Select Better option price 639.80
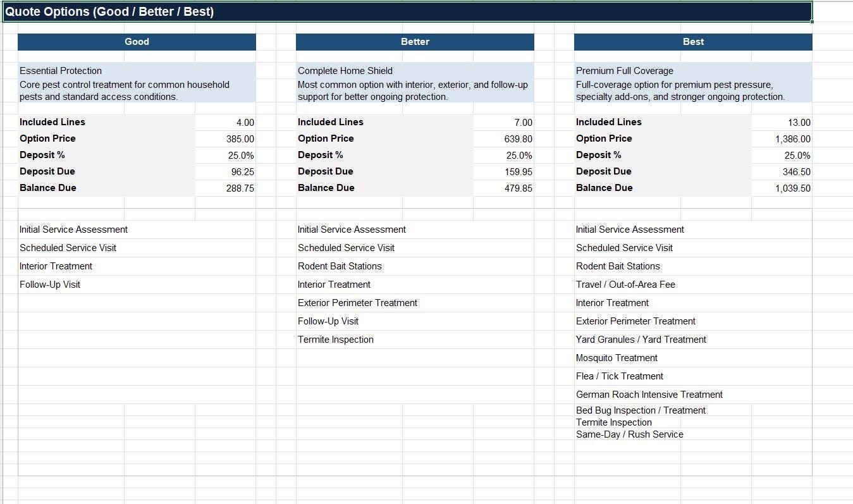 [504, 138]
